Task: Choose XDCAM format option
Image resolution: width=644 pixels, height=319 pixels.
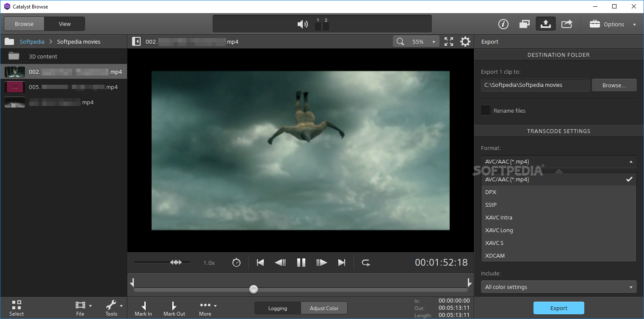Action: click(558, 255)
